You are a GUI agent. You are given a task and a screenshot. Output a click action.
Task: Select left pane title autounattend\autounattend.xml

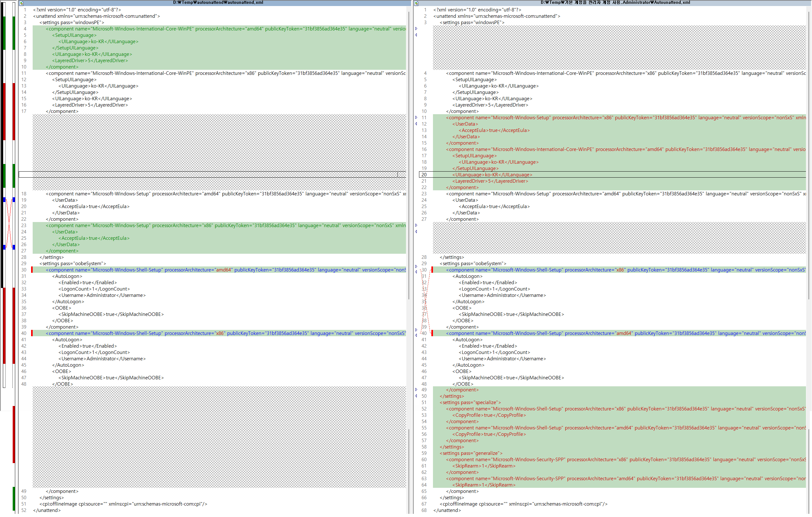click(x=218, y=3)
